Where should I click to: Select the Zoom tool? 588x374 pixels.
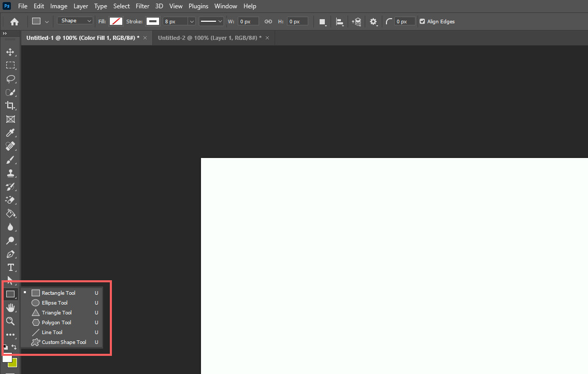10,321
